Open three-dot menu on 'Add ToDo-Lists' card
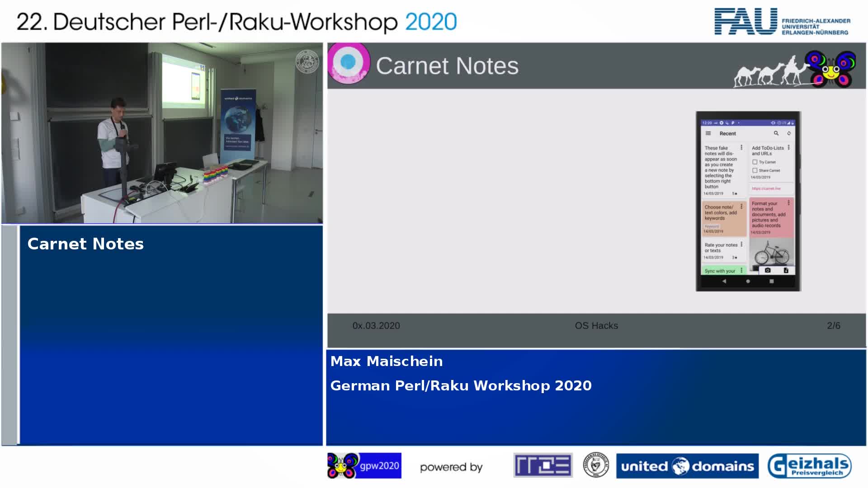Image resolution: width=868 pixels, height=488 pixels. 788,147
